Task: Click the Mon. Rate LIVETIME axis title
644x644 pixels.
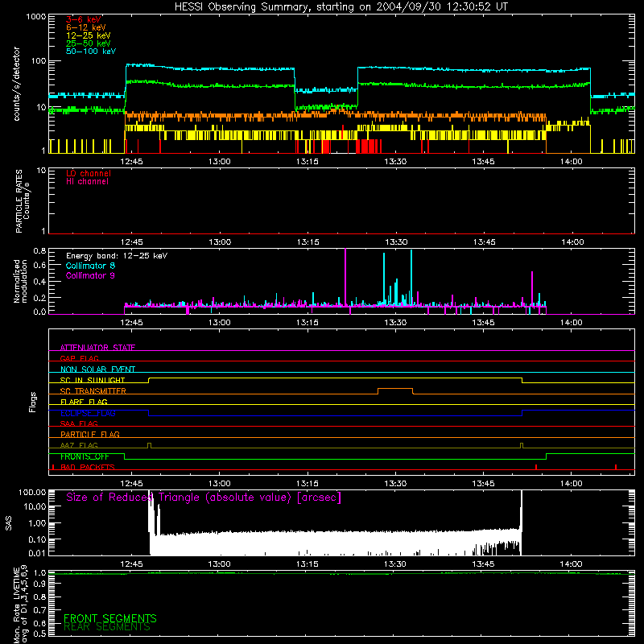Action: coord(21,605)
